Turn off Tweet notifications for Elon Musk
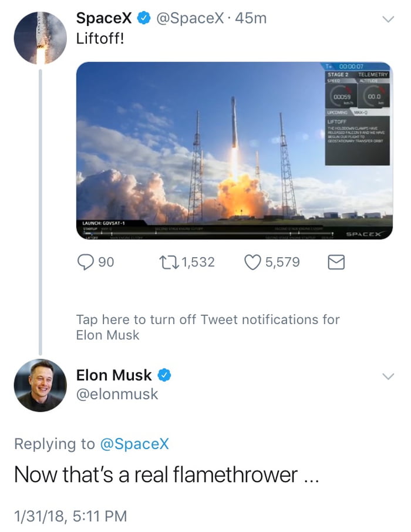Image resolution: width=411 pixels, height=532 pixels. 208,327
